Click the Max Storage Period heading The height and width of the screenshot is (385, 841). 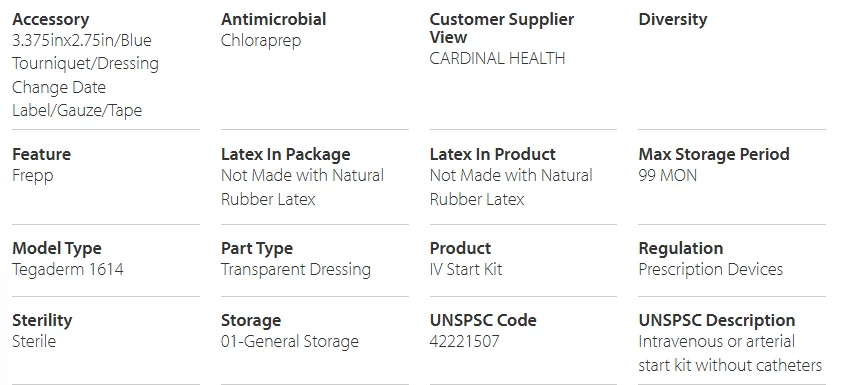713,154
